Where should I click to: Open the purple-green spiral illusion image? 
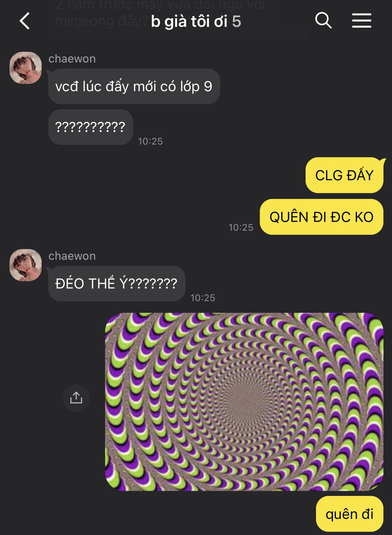[x=244, y=402]
